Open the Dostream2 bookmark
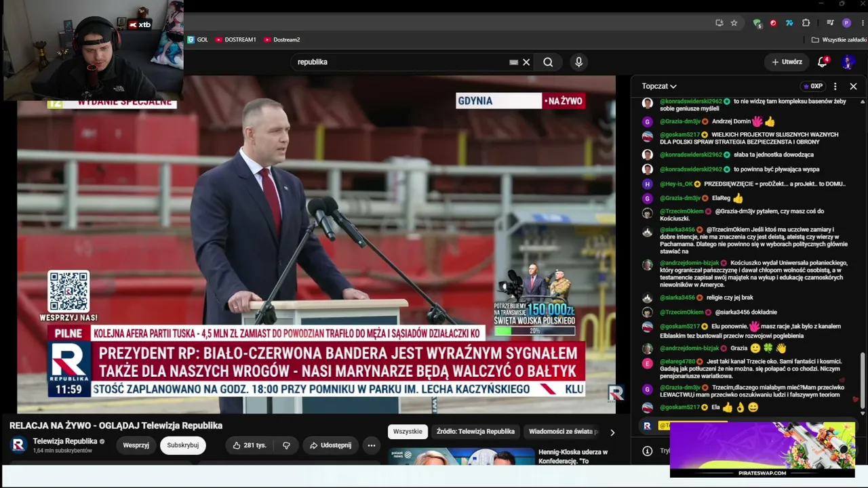This screenshot has width=868, height=488. point(281,40)
